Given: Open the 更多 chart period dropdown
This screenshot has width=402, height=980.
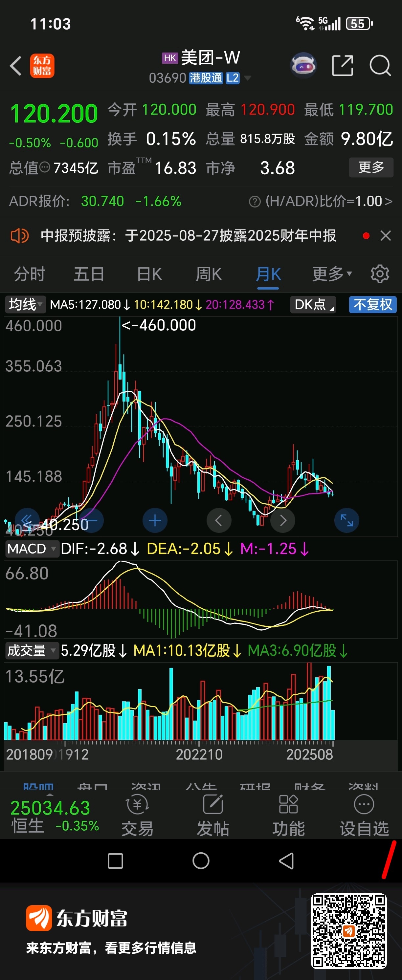Looking at the screenshot, I should coord(332,274).
